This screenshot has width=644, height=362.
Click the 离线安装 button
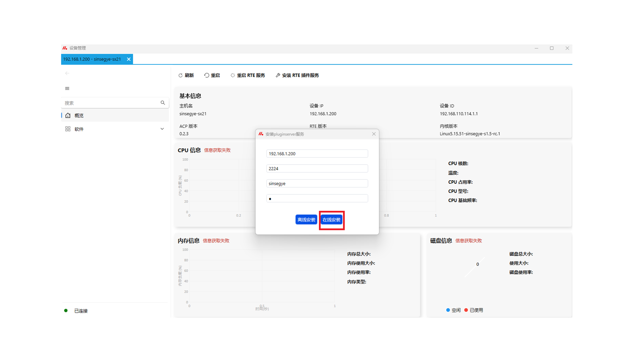pyautogui.click(x=306, y=220)
